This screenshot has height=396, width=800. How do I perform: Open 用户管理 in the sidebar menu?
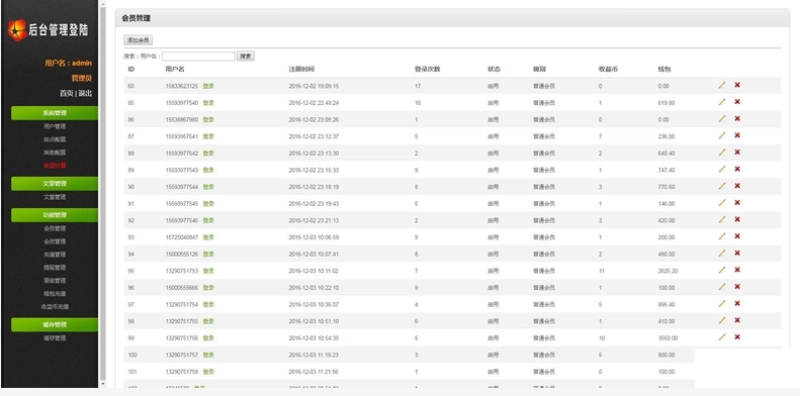(55, 127)
